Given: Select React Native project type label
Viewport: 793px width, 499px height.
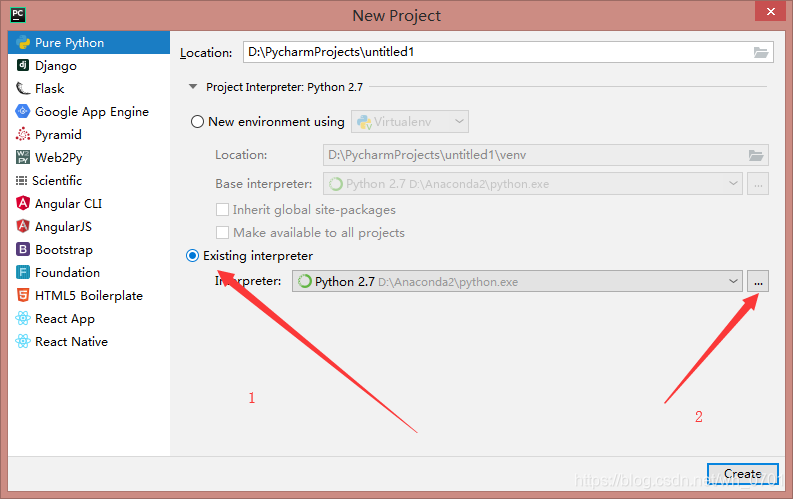Looking at the screenshot, I should (71, 342).
